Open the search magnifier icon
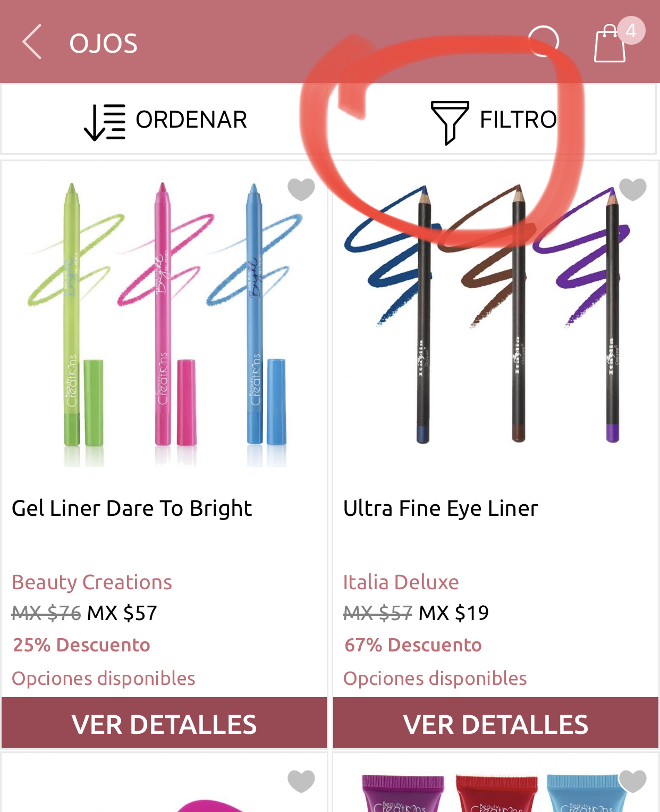Screen dimensions: 660x812 544,41
